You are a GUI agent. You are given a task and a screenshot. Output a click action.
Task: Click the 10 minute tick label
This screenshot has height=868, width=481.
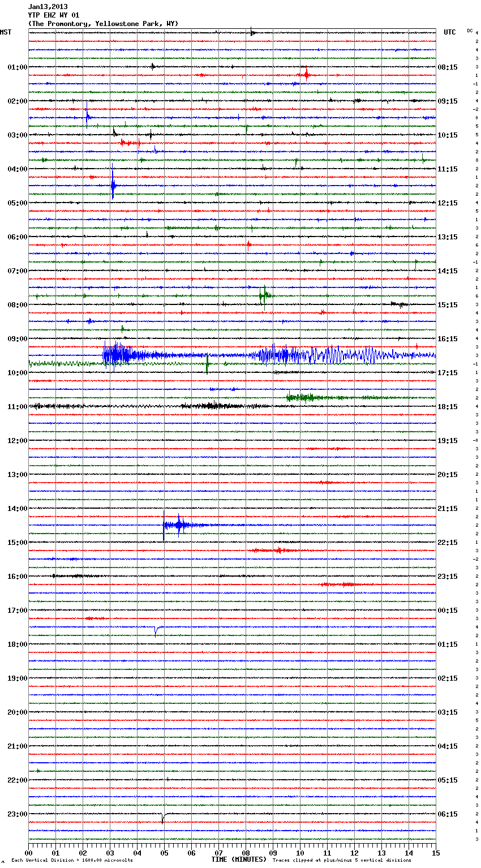(x=300, y=853)
